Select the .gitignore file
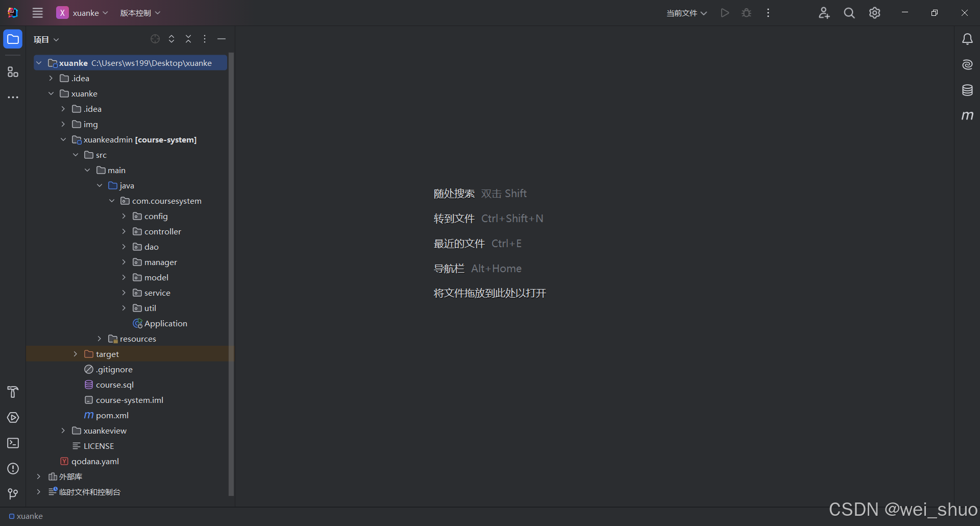980x526 pixels. point(108,369)
